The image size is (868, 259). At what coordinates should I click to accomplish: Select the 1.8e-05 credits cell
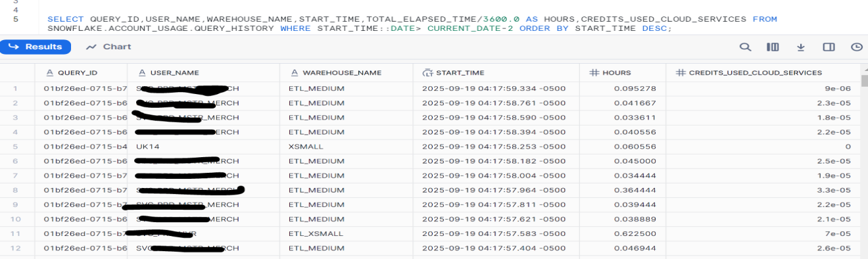[x=763, y=118]
